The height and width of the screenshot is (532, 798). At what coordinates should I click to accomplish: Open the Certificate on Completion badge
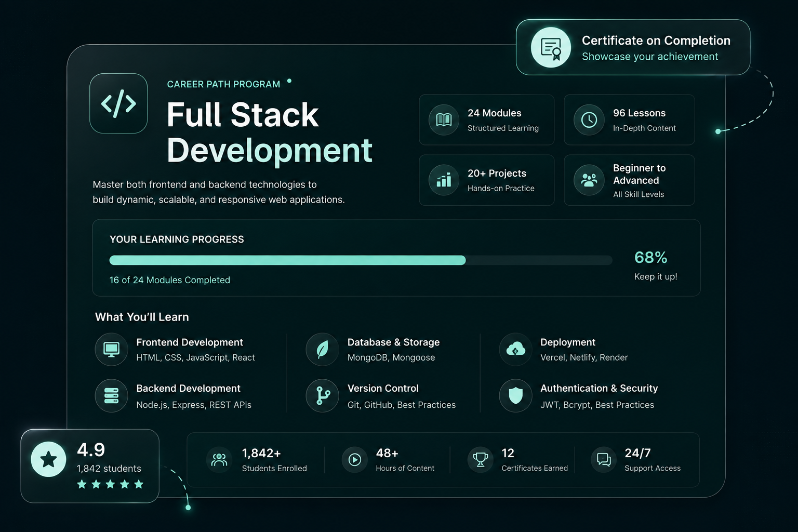point(633,47)
